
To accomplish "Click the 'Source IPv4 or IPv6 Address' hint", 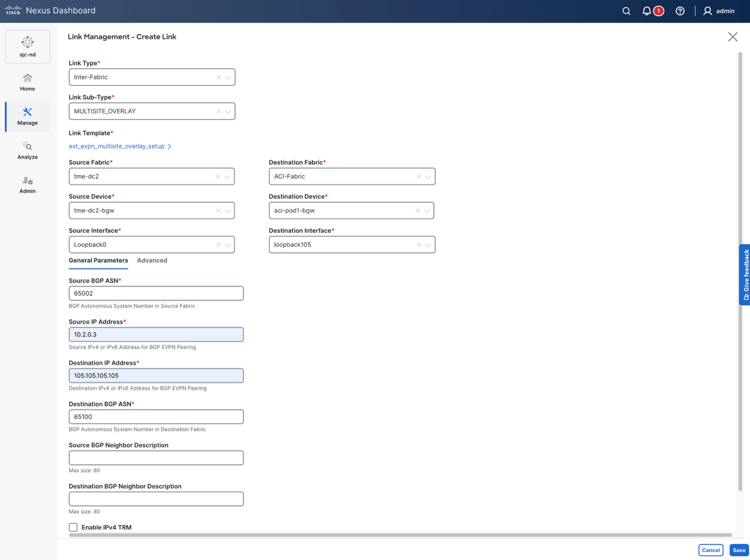I will (x=132, y=347).
